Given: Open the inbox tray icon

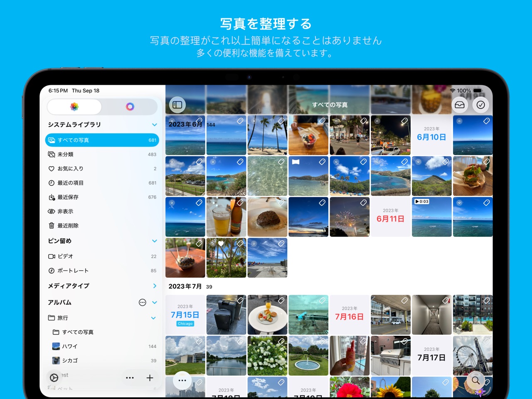Looking at the screenshot, I should (460, 105).
